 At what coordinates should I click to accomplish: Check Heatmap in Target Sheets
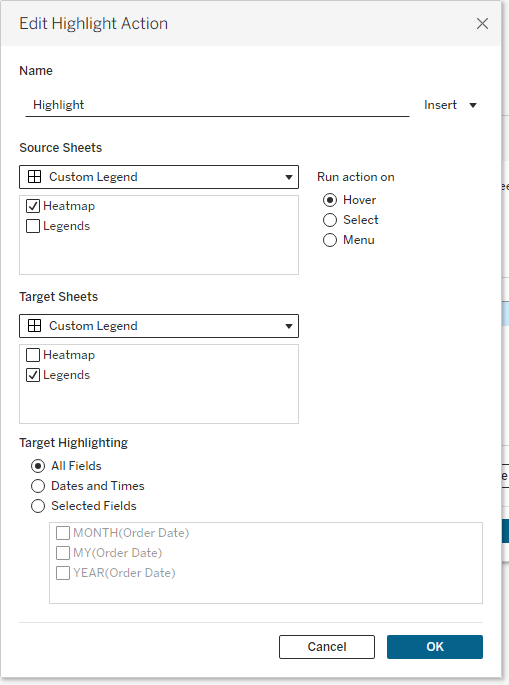pyautogui.click(x=33, y=355)
